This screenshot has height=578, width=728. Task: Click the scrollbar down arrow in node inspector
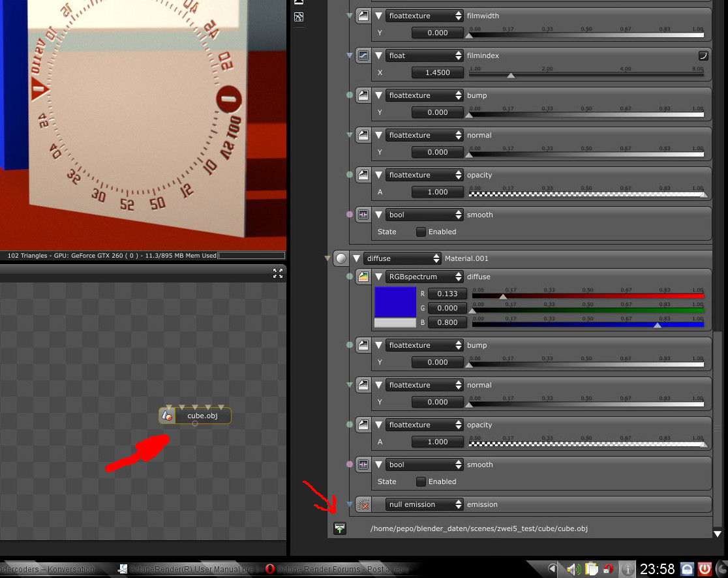(718, 534)
